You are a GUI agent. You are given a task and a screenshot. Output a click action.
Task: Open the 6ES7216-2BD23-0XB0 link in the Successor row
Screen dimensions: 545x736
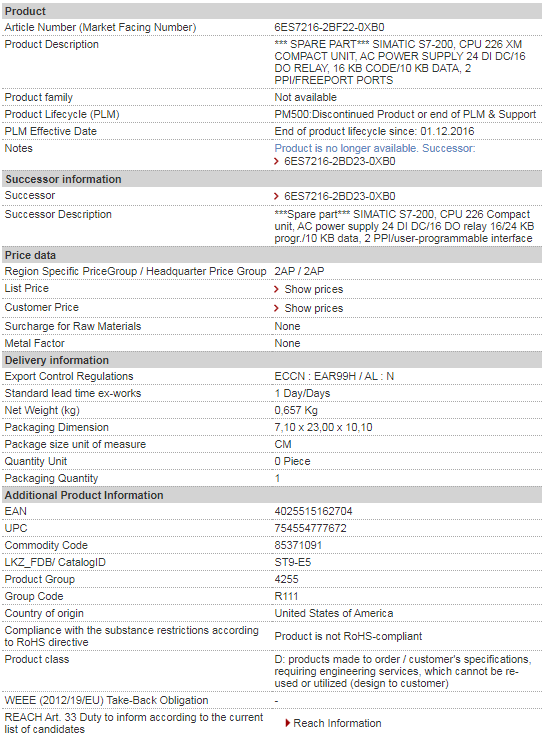[x=340, y=196]
